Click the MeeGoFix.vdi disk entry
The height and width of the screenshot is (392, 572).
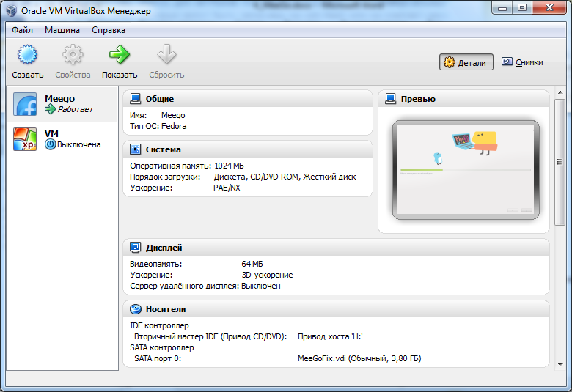(359, 358)
